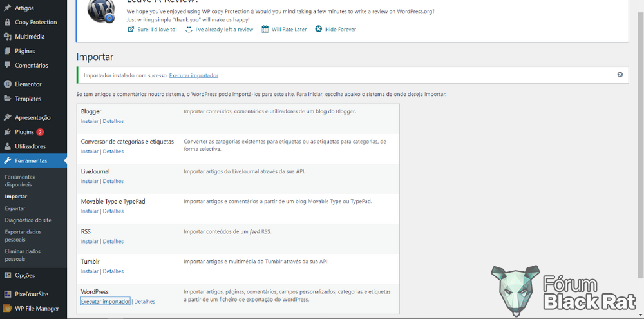Install the Blogger importer
Screen dimensions: 644x319
point(90,121)
